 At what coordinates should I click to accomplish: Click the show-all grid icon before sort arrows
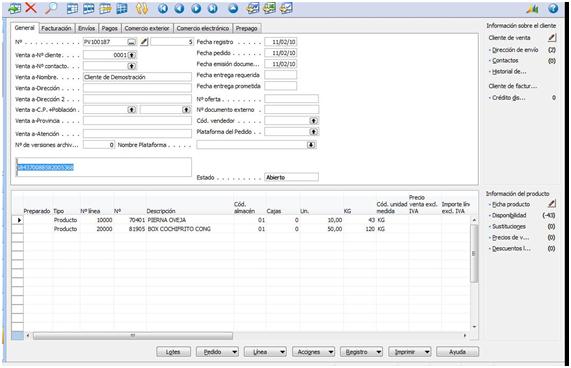coord(122,8)
